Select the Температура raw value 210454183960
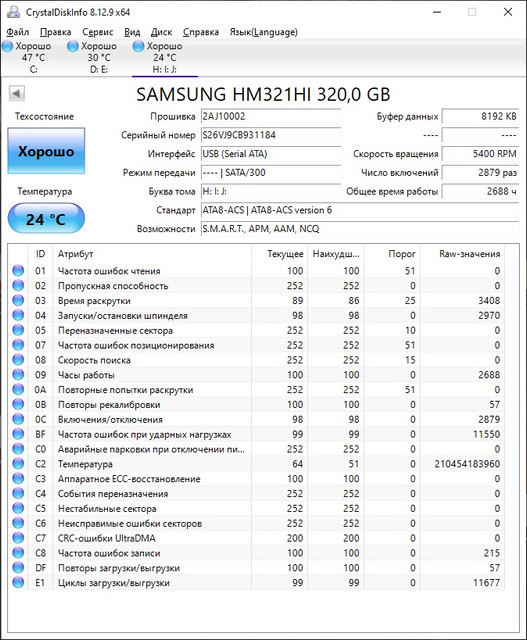 point(467,464)
